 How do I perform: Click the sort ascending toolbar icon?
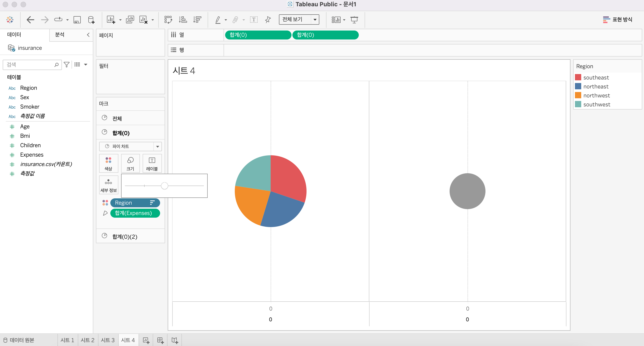pos(183,20)
